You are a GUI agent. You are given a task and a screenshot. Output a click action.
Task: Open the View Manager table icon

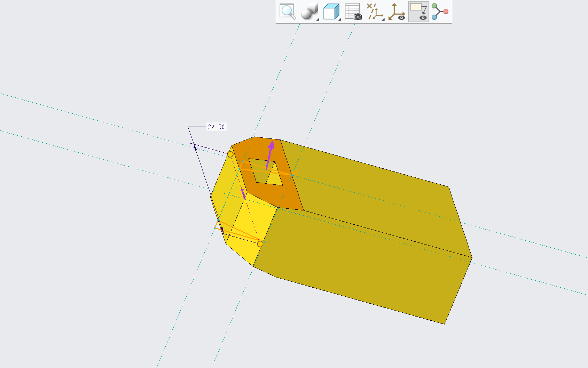point(353,12)
